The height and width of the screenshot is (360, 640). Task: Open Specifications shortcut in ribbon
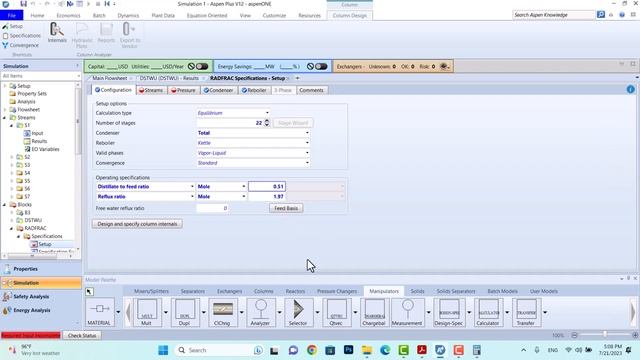[x=22, y=36]
